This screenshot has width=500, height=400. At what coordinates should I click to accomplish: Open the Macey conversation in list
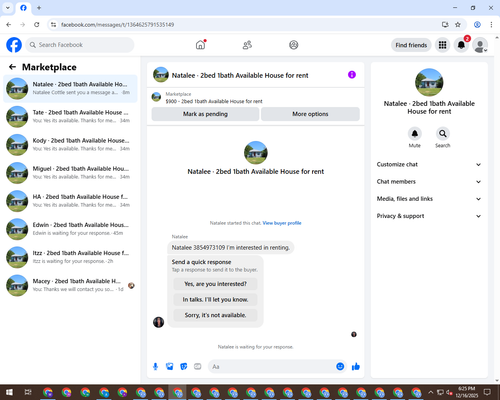[70, 285]
